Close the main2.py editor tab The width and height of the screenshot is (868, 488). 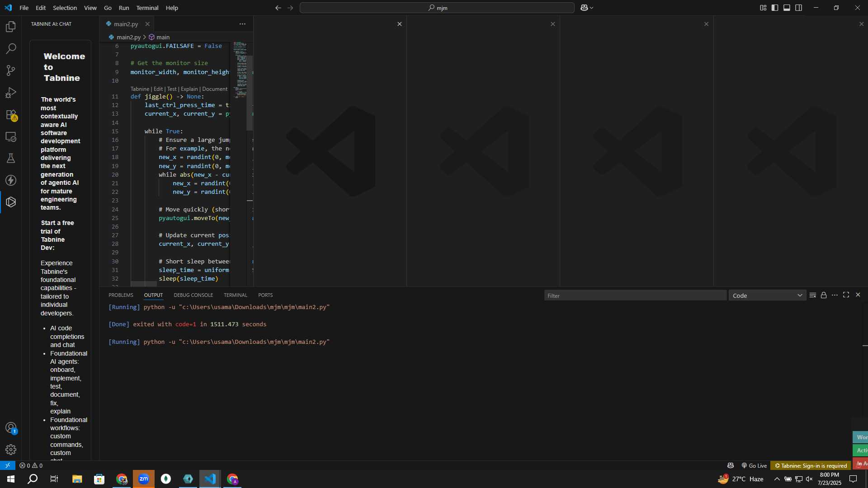pyautogui.click(x=147, y=24)
